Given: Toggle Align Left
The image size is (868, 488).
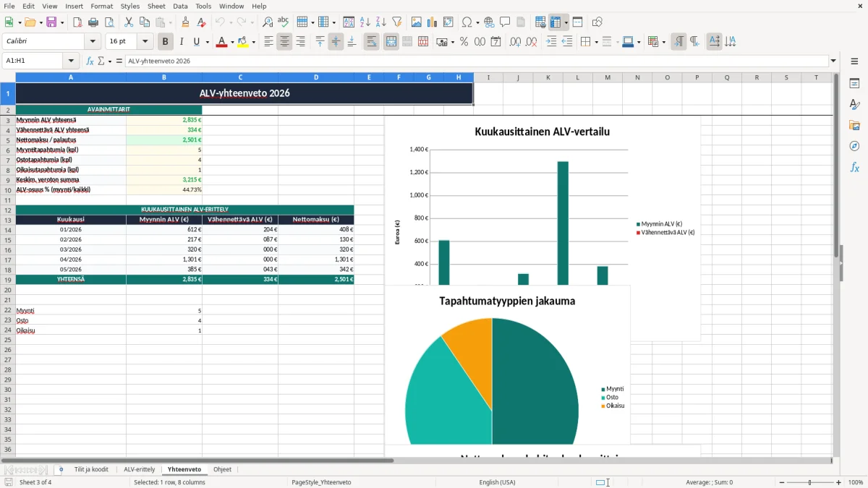Looking at the screenshot, I should click(x=268, y=42).
